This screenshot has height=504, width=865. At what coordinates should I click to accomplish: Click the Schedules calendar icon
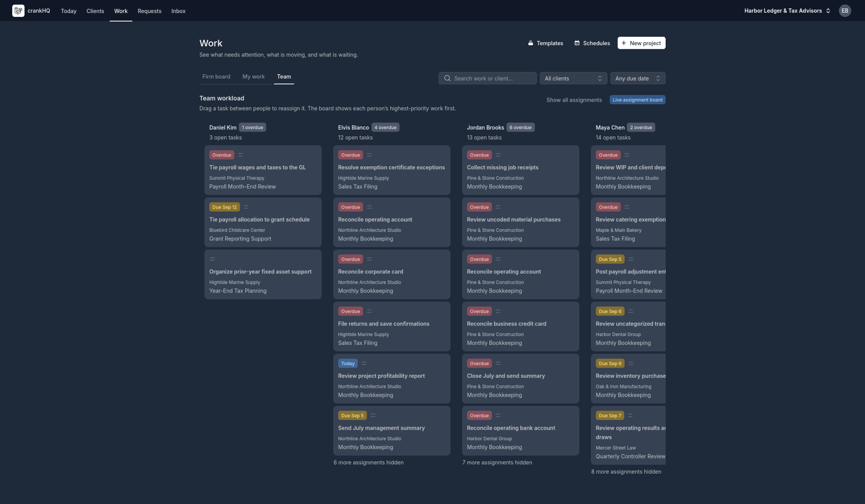[x=577, y=43]
